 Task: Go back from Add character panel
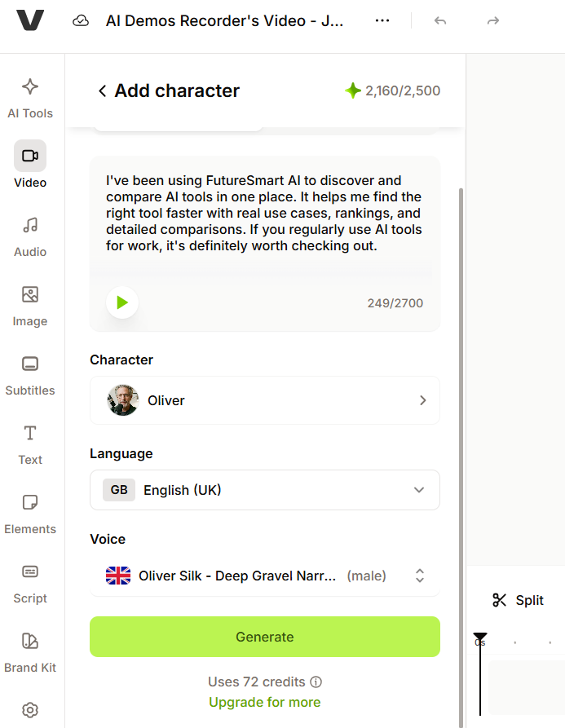[103, 91]
